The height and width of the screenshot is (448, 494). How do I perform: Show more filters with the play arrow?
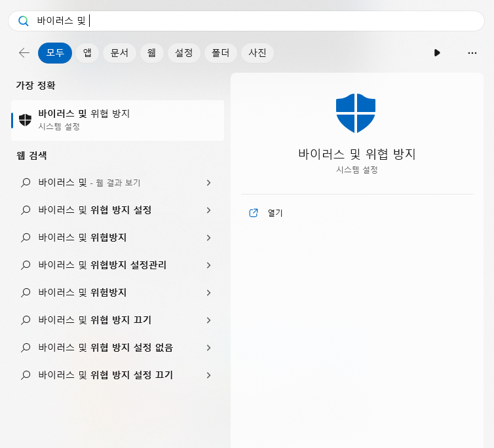(x=437, y=53)
